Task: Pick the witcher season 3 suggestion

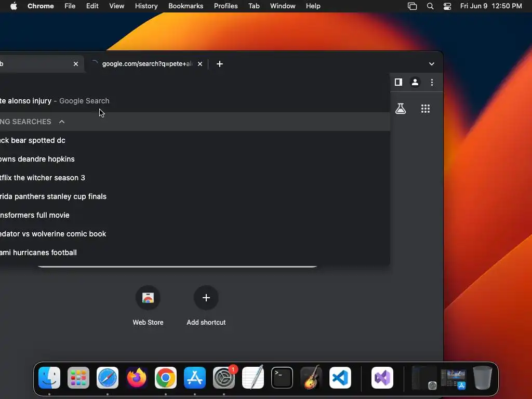Action: 195,178
